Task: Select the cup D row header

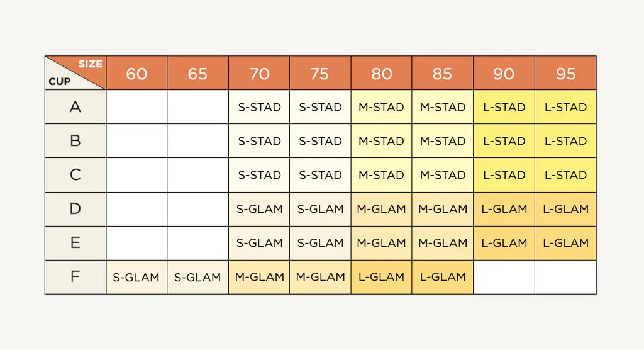Action: (75, 209)
